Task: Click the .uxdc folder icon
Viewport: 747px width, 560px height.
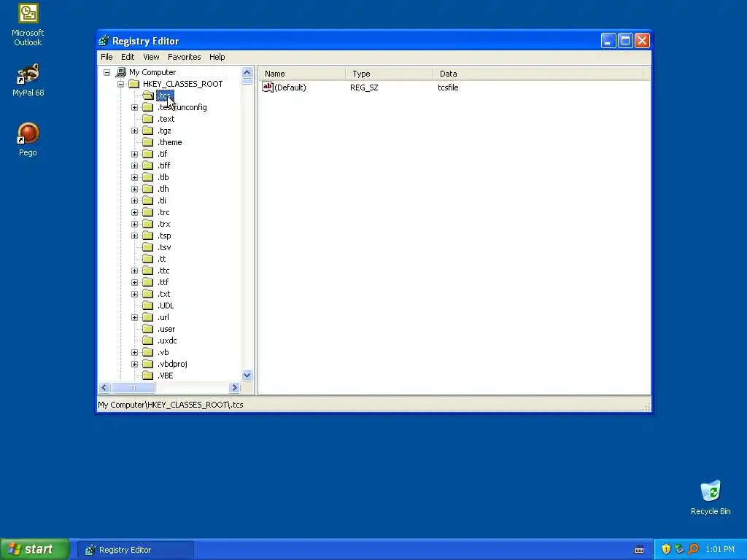Action: [147, 341]
